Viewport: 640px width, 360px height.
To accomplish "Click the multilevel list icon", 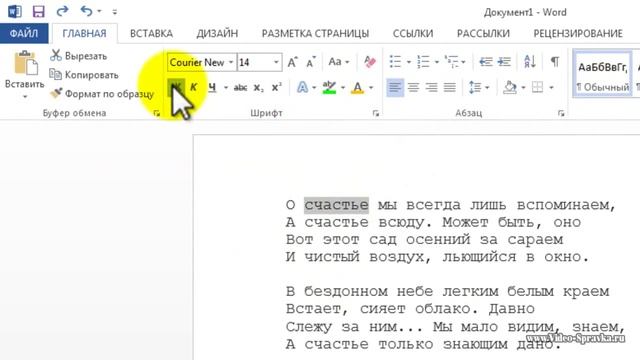I will point(451,62).
